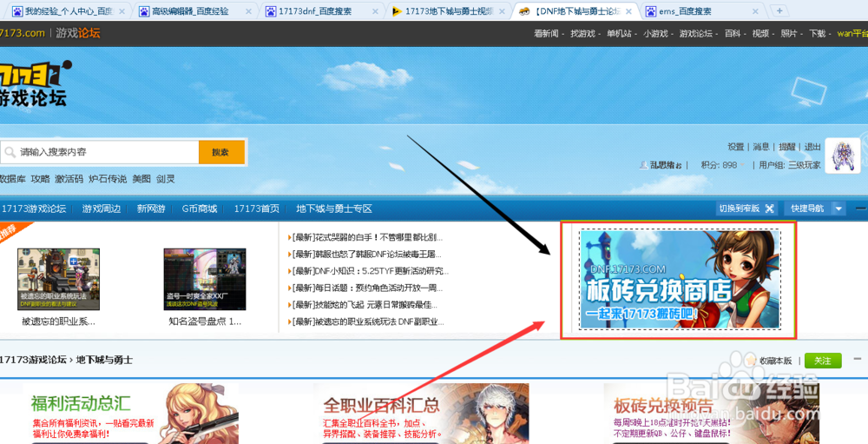The width and height of the screenshot is (868, 444).
Task: Open the 被遗忘的职业系统玩法 thumbnail
Action: 59,279
